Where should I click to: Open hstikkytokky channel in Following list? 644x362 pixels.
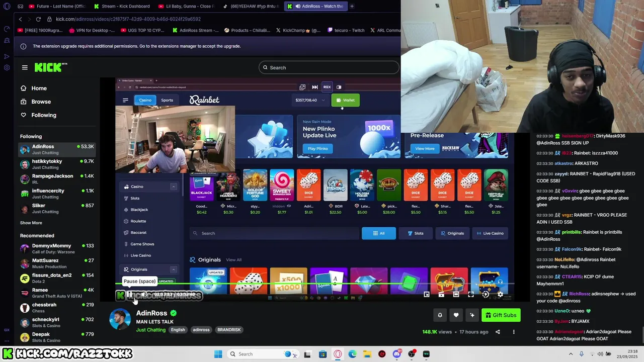(x=57, y=164)
